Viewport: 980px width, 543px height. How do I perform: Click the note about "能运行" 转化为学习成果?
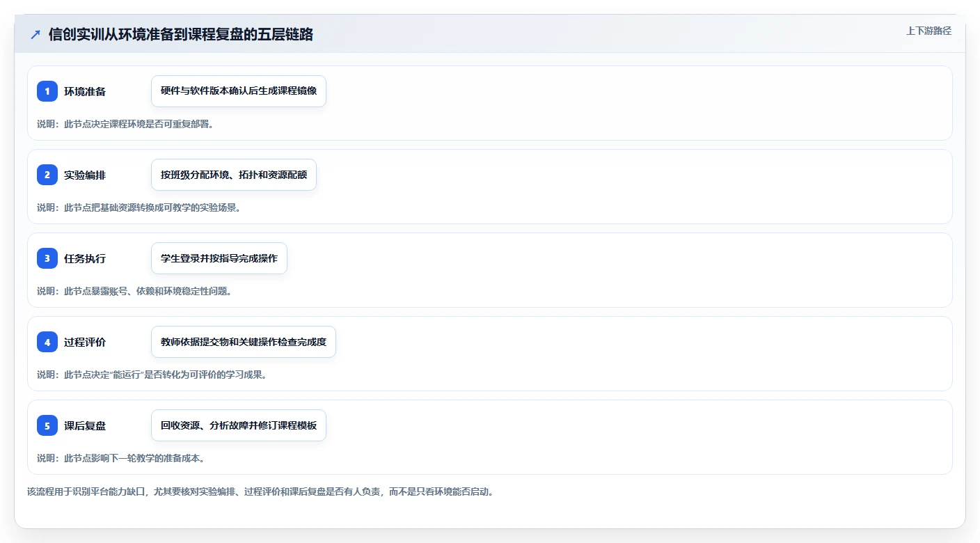pos(152,375)
